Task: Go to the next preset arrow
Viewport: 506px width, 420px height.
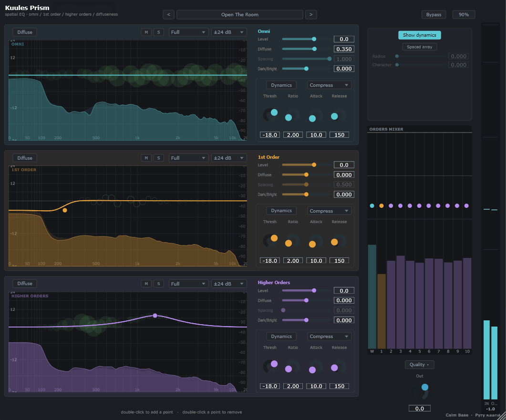Action: coord(311,14)
